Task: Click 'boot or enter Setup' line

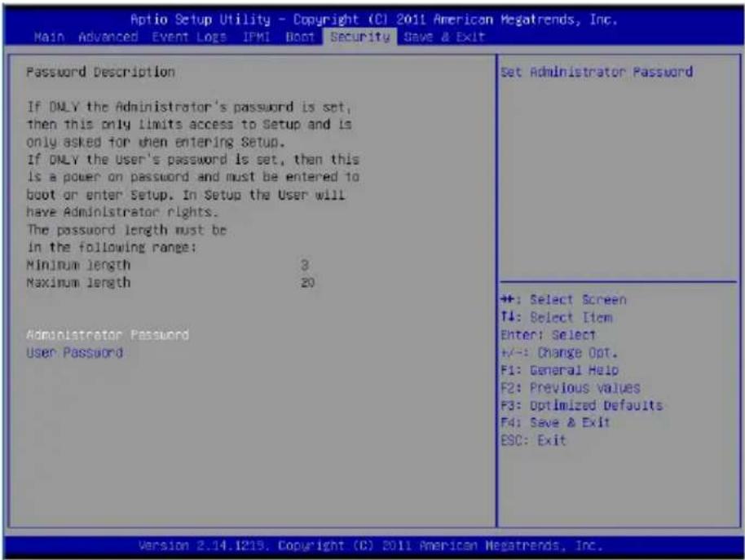Action: (x=185, y=195)
